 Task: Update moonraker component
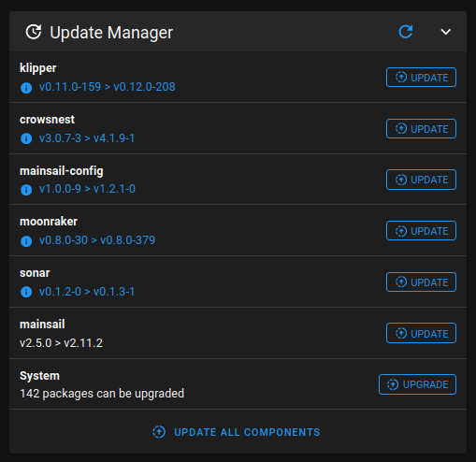click(421, 231)
